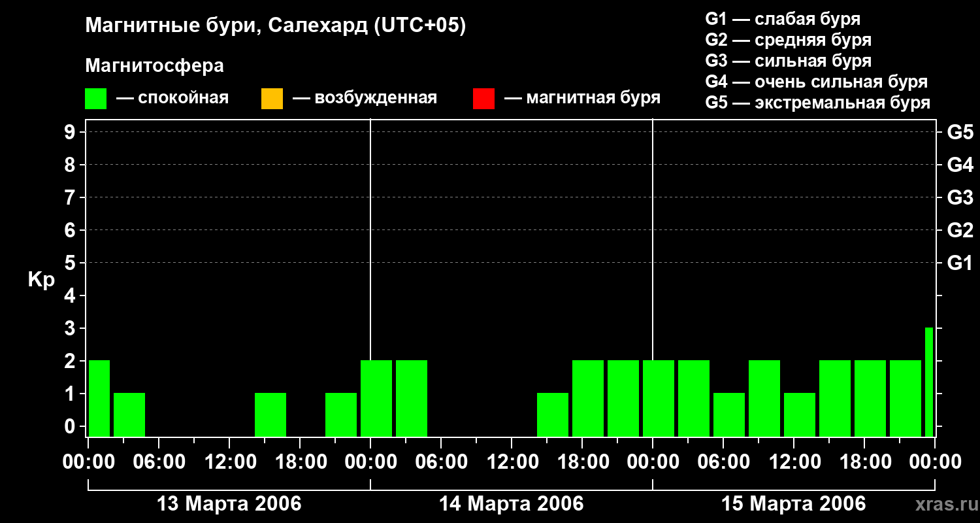Select the chart title 'Магнитные бури, Салехард (UTC+05)'
Screen dimensions: 980x523
276,27
